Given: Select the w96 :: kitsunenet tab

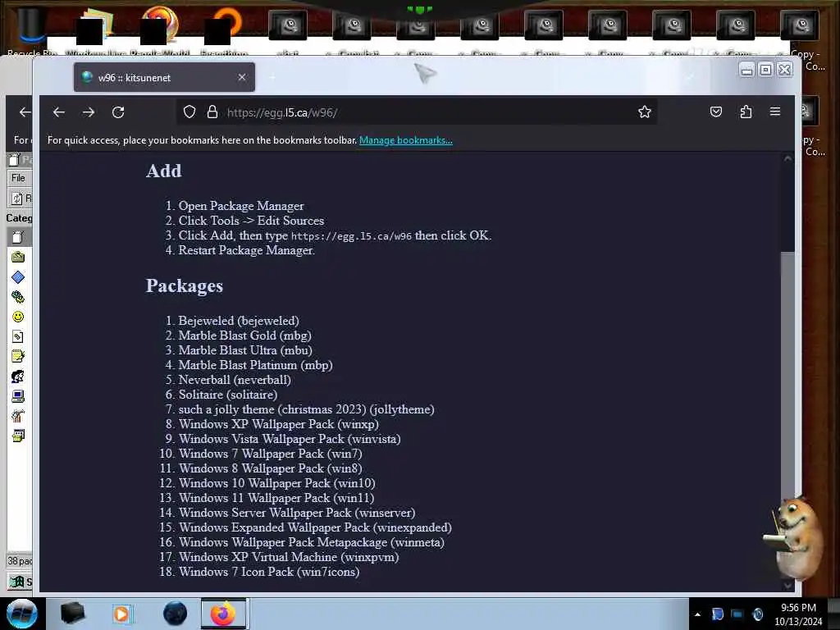Looking at the screenshot, I should (x=164, y=78).
